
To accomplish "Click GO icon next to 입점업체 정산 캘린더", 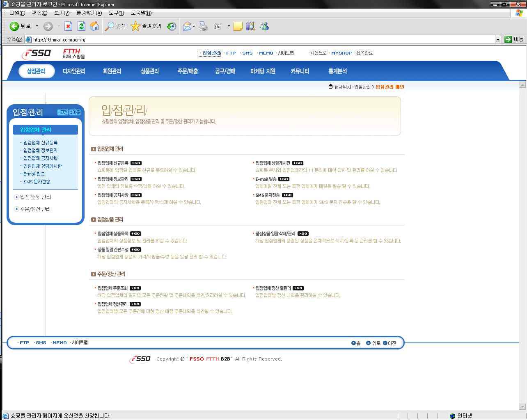I will tap(298, 288).
